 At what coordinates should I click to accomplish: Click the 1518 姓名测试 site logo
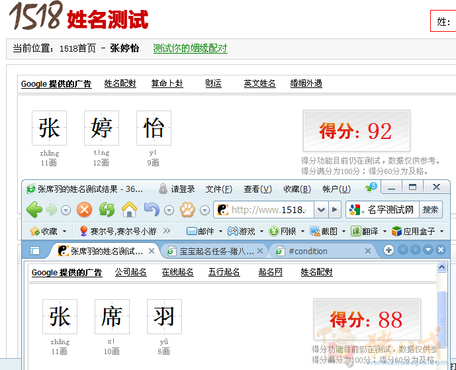79,16
